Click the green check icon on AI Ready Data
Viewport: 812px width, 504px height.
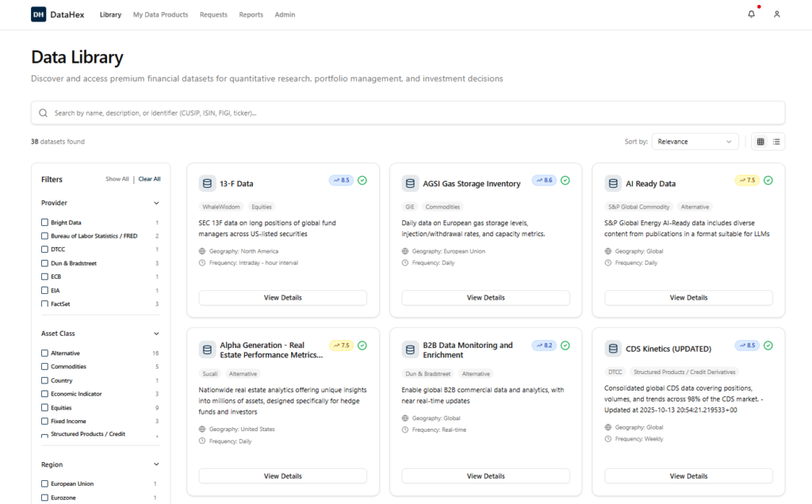pos(768,180)
